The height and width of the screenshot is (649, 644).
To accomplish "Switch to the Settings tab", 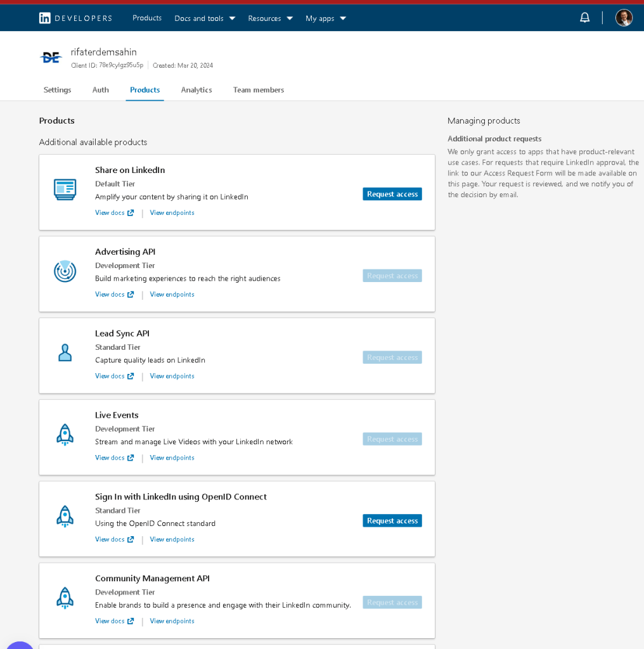I will tap(57, 90).
